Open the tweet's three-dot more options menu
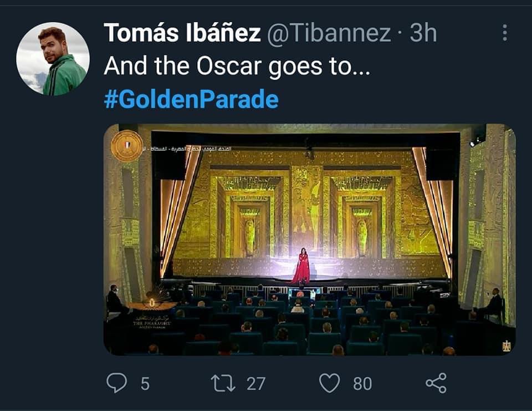This screenshot has width=532, height=411. [504, 33]
